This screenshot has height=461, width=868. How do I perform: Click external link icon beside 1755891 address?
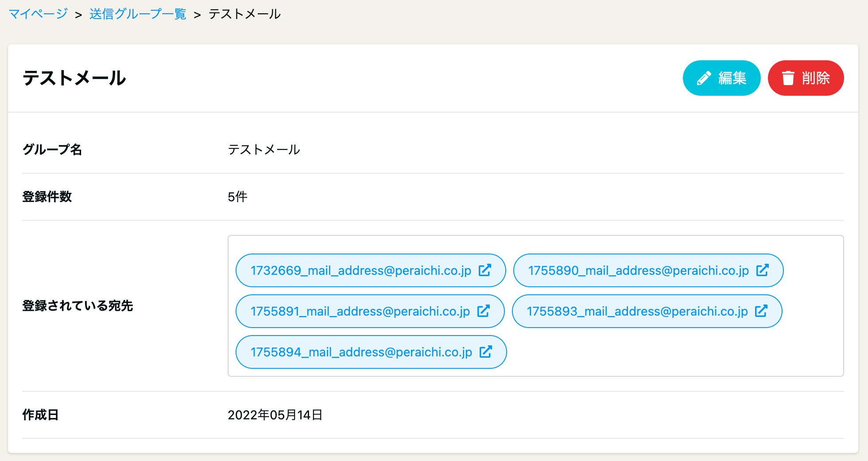point(484,311)
